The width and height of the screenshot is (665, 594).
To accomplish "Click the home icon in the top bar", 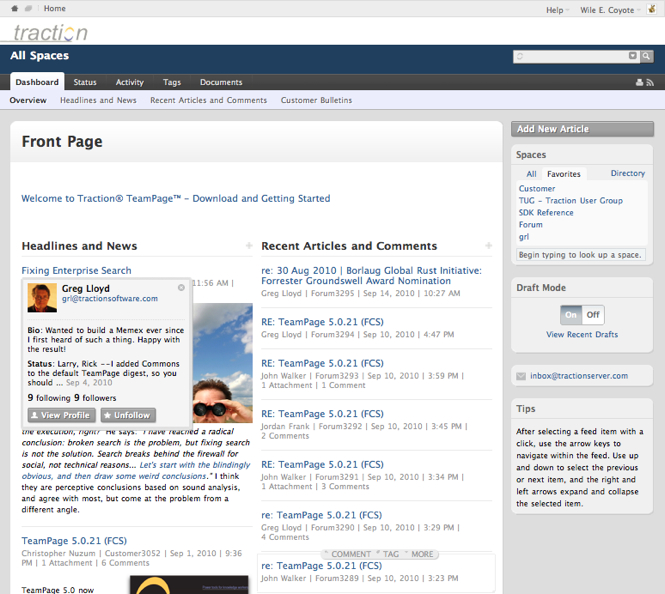I will coord(15,8).
